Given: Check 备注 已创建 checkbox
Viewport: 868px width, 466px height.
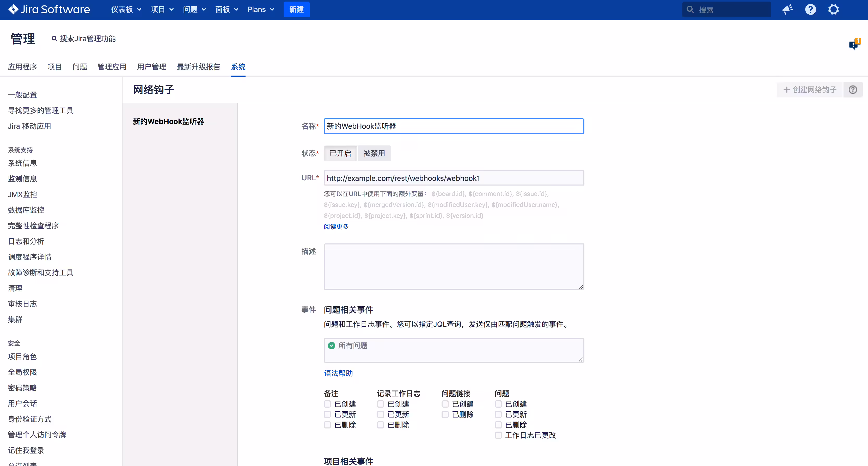Looking at the screenshot, I should [x=327, y=404].
